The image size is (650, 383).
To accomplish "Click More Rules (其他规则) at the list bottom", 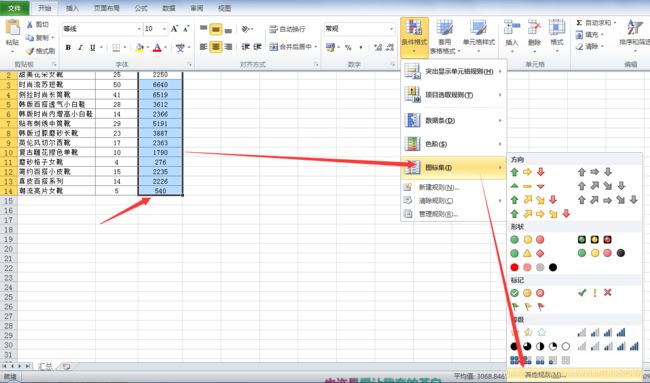I will tap(575, 375).
